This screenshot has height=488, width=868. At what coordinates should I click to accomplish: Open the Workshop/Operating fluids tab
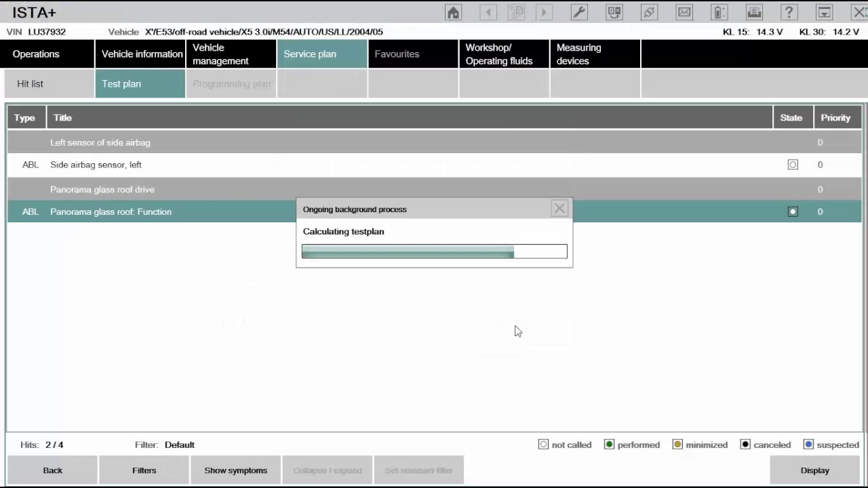pos(504,54)
